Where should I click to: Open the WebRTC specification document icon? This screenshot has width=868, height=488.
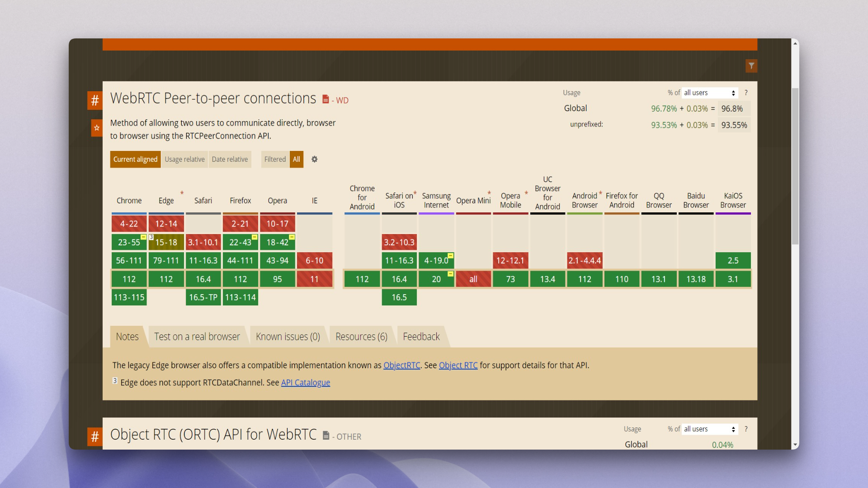click(325, 99)
